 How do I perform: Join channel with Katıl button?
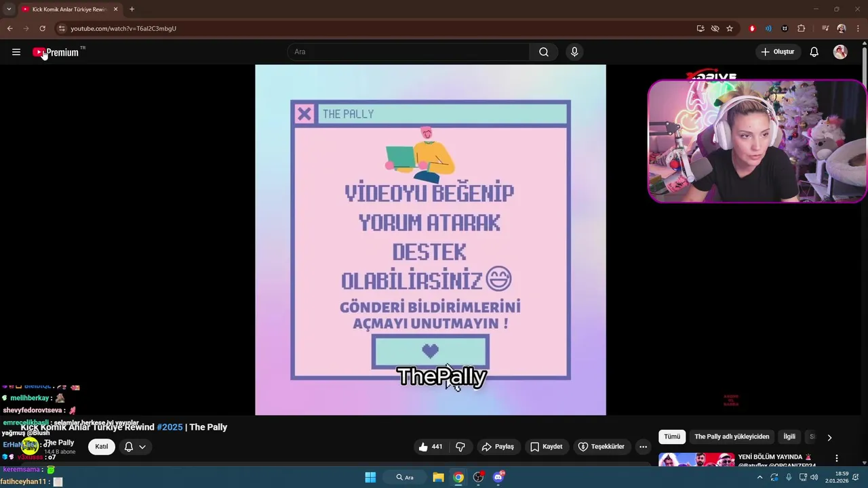tap(101, 447)
